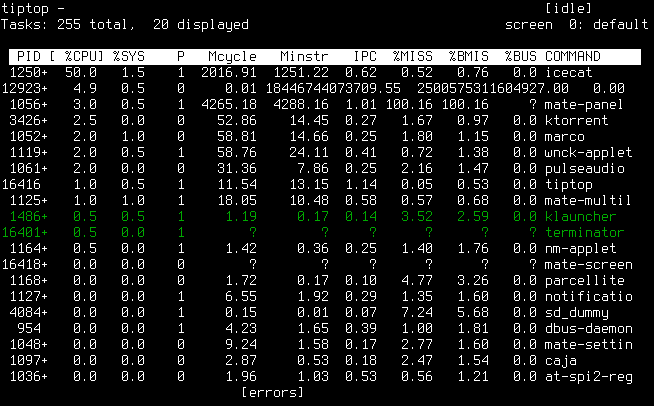Select the 18446744073709.55 Minstr value

(333, 88)
